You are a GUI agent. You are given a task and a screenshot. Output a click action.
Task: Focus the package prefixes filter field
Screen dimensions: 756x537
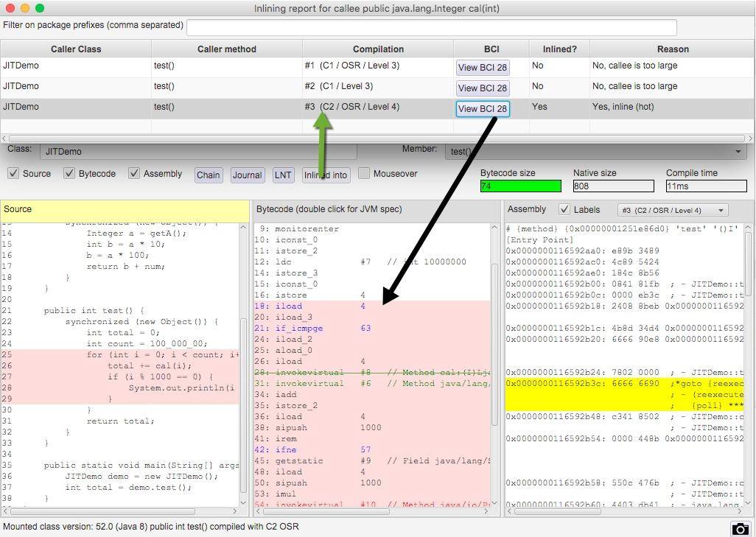point(431,27)
